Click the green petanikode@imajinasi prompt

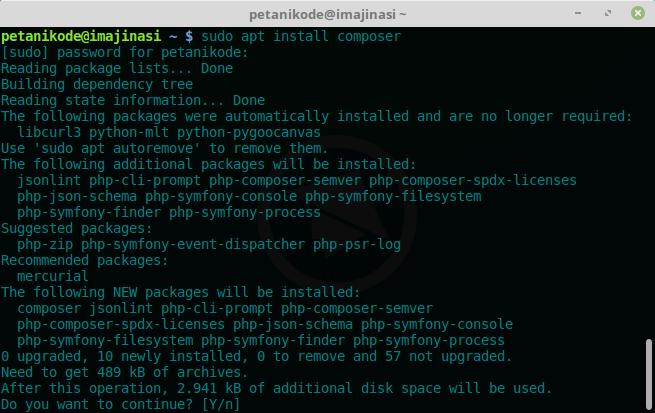pyautogui.click(x=81, y=36)
